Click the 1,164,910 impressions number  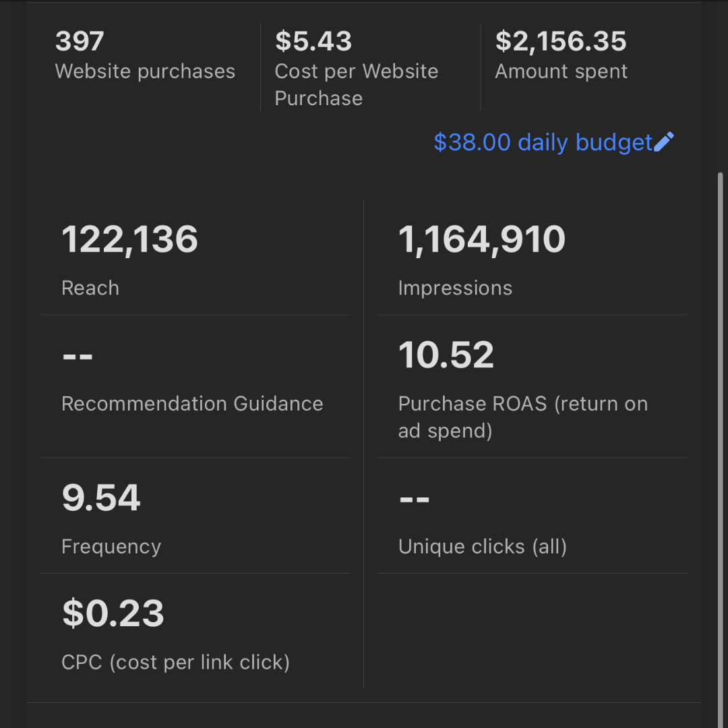coord(482,240)
